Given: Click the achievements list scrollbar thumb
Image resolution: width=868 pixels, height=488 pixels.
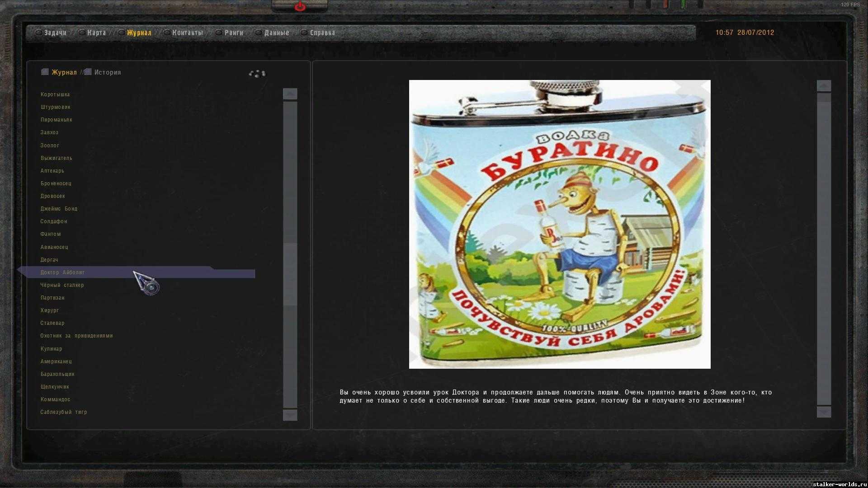Looking at the screenshot, I should (x=290, y=274).
